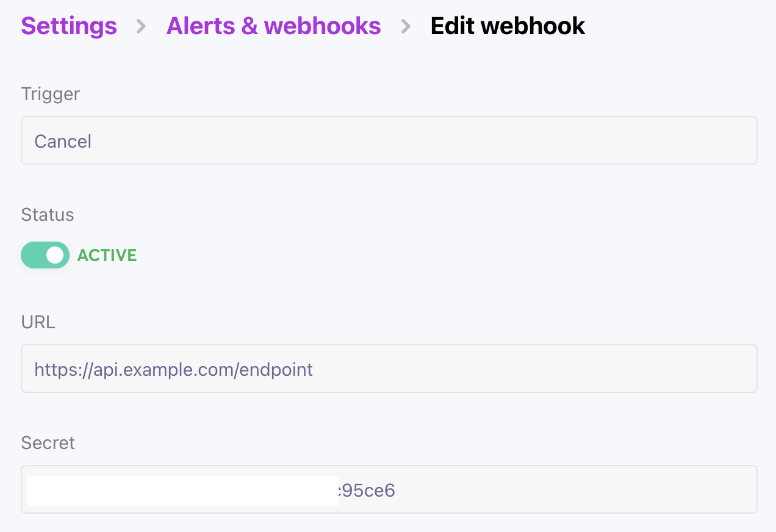Focus the URL input field
776x532 pixels.
(389, 369)
